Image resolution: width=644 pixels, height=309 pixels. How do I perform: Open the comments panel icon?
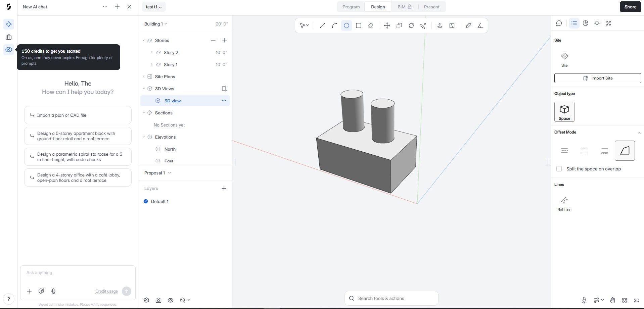click(559, 23)
